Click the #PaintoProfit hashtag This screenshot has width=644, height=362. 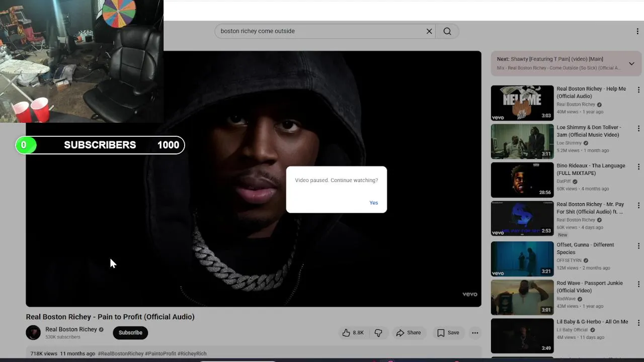160,353
